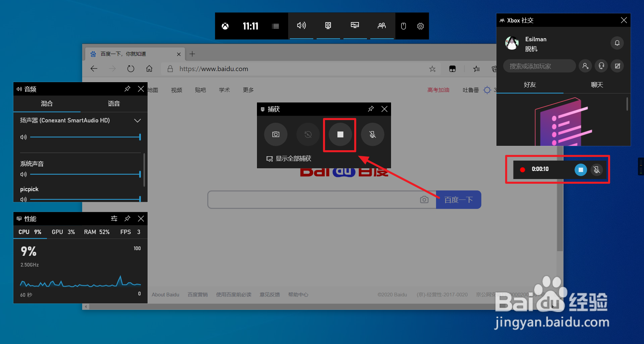Click the 百度一下 search button
This screenshot has height=344, width=644.
click(x=459, y=200)
